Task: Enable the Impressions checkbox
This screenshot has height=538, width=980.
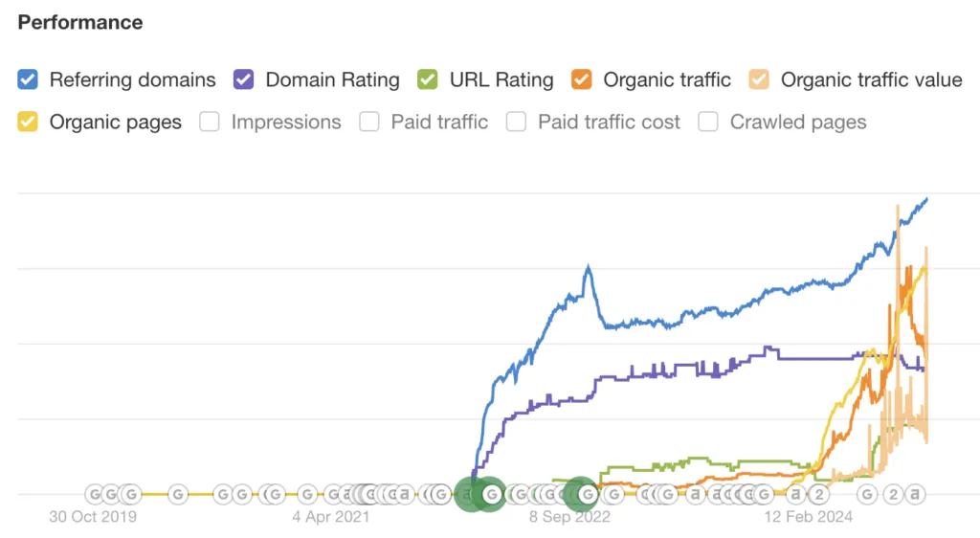Action: 211,122
